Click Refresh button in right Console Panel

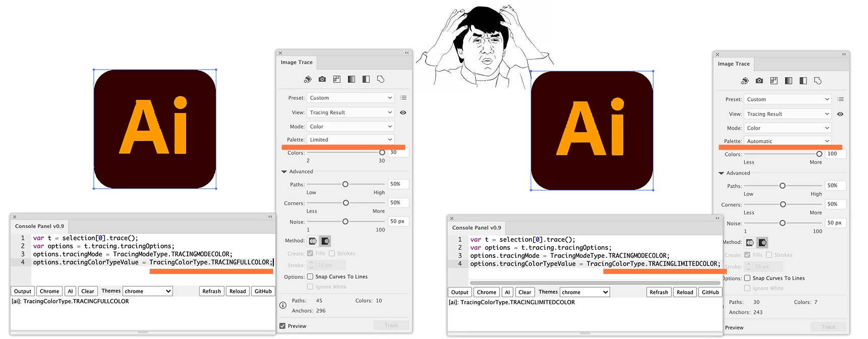[x=659, y=292]
